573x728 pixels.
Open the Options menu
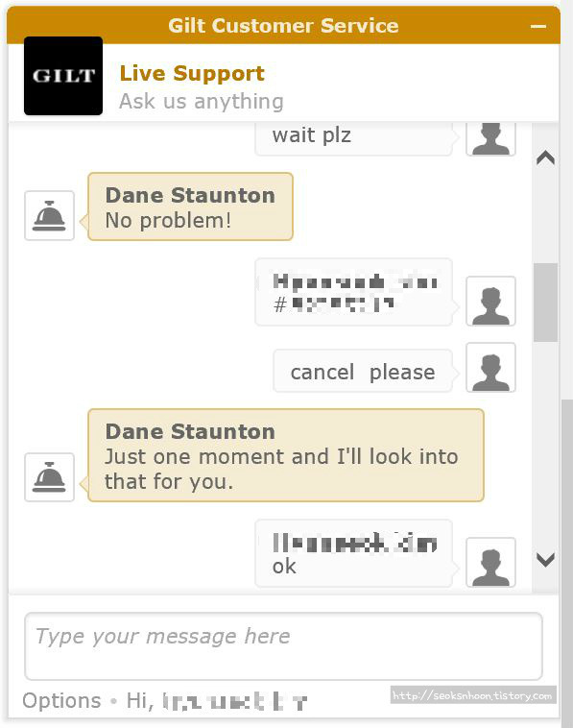point(61,700)
